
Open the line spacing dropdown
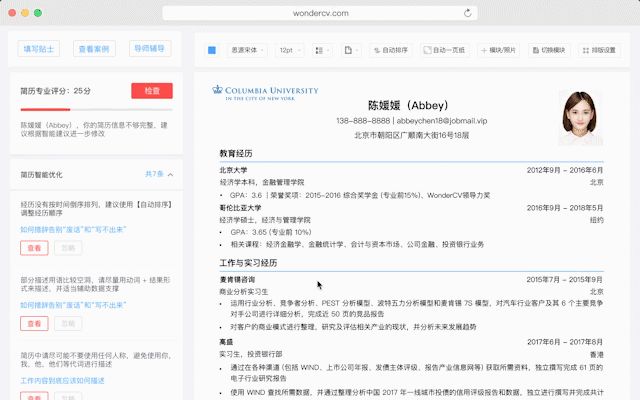(322, 50)
